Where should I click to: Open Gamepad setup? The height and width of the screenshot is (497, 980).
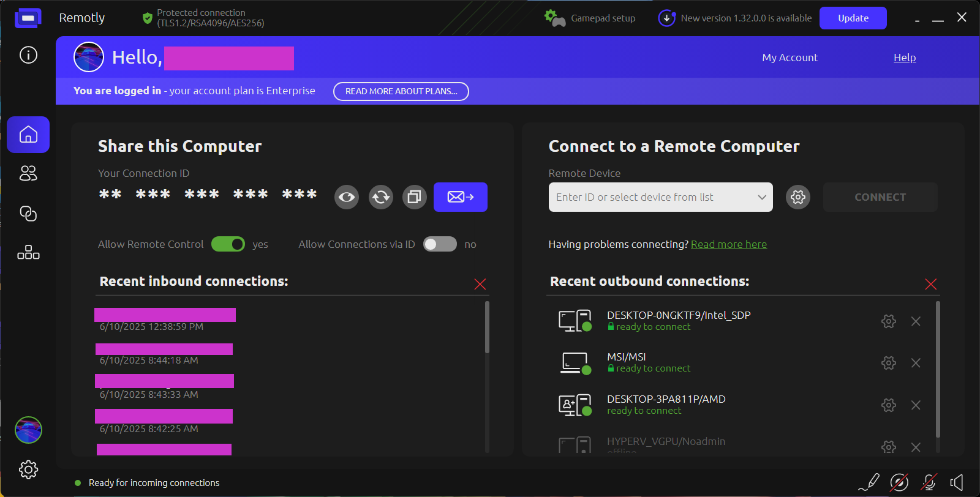point(590,18)
